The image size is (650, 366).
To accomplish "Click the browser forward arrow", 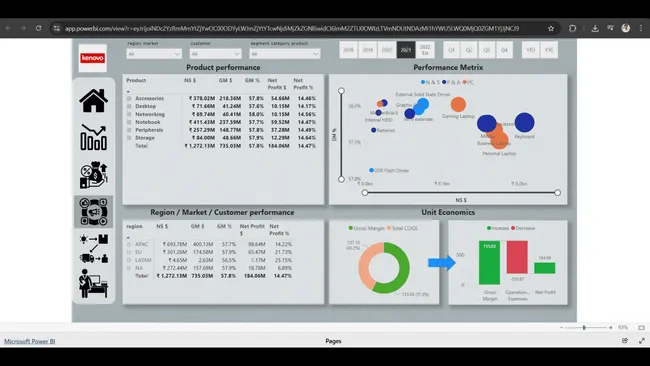I will [23, 28].
